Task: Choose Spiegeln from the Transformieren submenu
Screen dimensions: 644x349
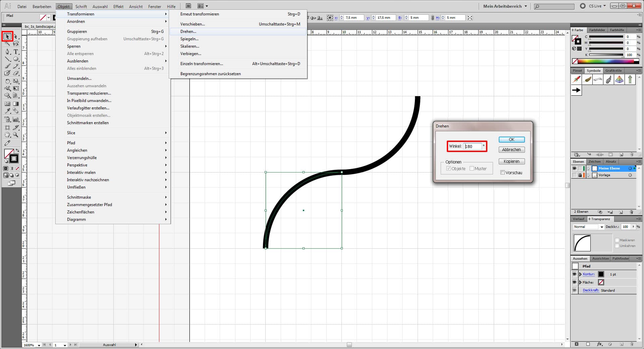Action: tap(190, 39)
